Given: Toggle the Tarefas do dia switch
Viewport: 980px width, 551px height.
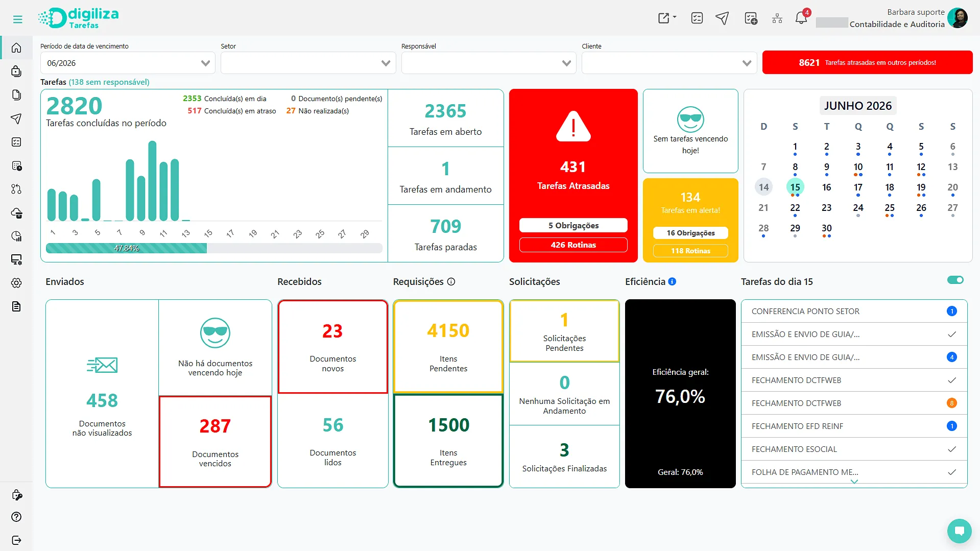Looking at the screenshot, I should pyautogui.click(x=955, y=280).
